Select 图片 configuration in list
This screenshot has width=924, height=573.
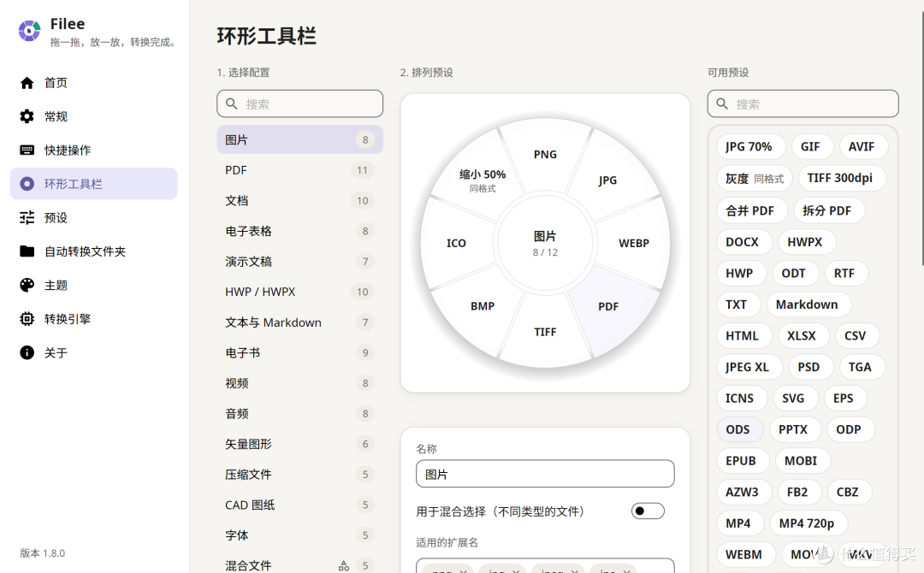pos(300,139)
